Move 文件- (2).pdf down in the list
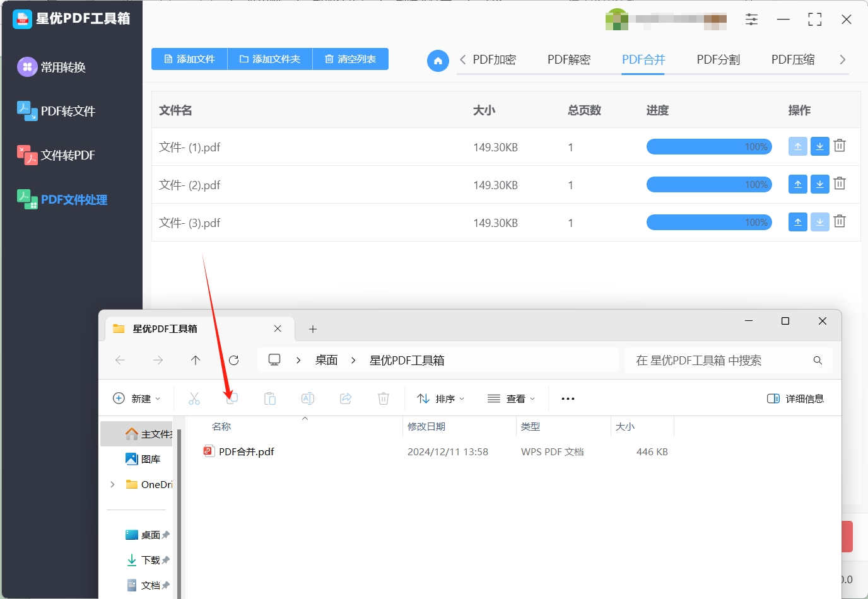Image resolution: width=868 pixels, height=599 pixels. pos(819,184)
